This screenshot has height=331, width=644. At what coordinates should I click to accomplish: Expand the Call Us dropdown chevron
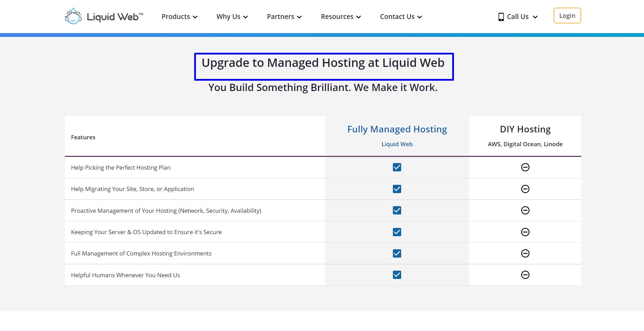pos(535,17)
